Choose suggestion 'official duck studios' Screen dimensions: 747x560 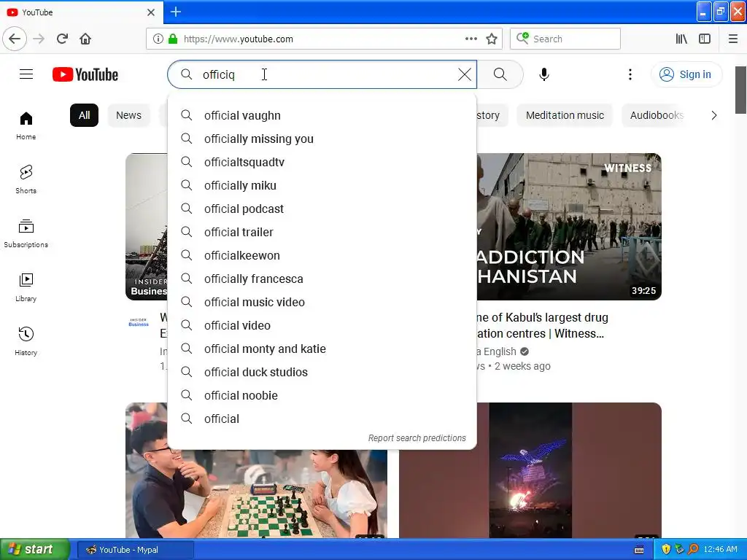pyautogui.click(x=322, y=372)
